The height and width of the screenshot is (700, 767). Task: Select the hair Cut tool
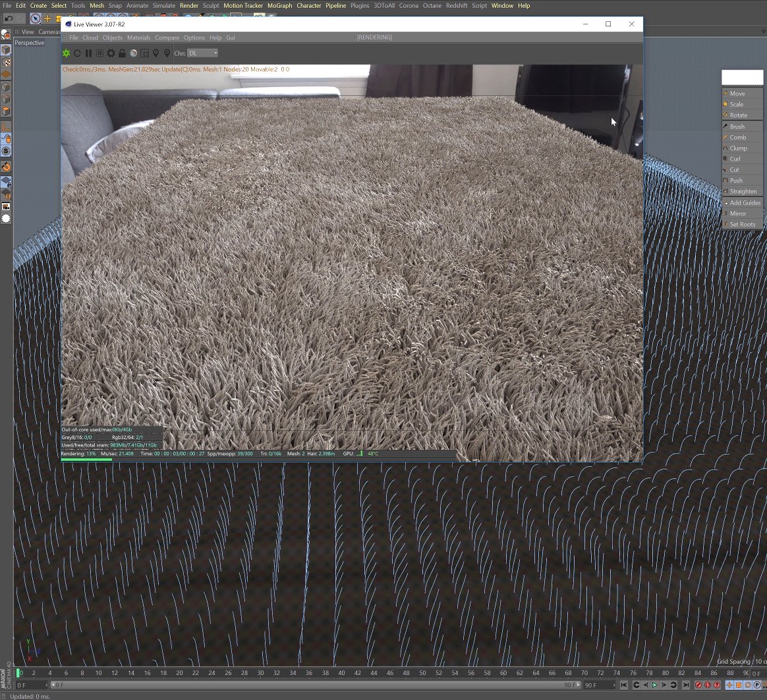click(x=742, y=170)
